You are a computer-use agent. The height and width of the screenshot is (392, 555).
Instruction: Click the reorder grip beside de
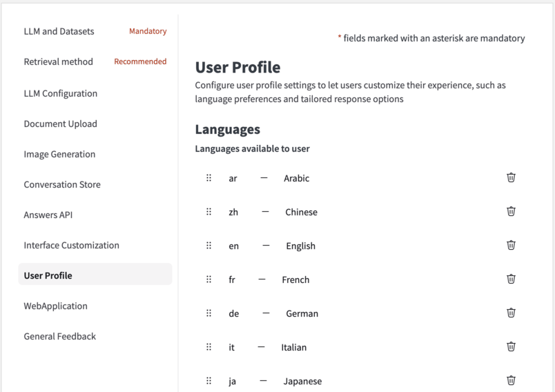[x=209, y=313]
